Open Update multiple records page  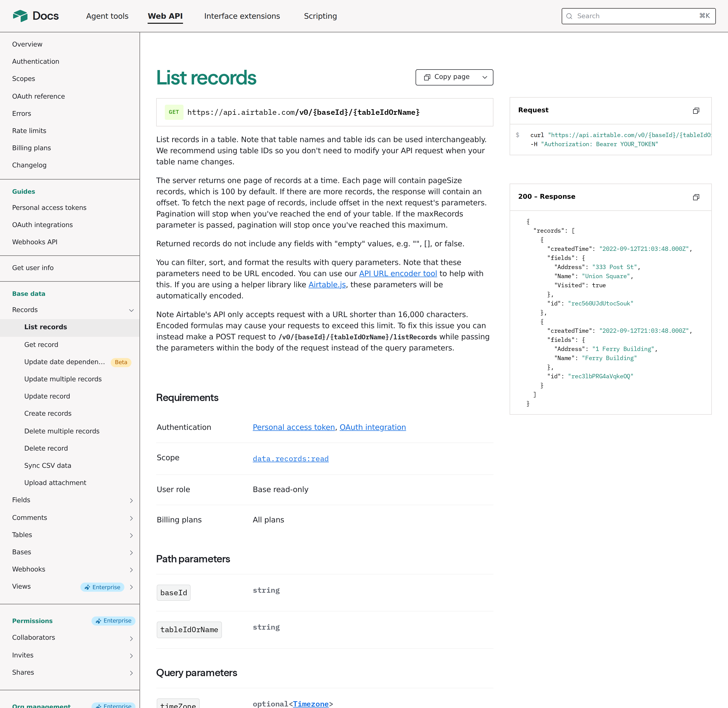point(63,379)
